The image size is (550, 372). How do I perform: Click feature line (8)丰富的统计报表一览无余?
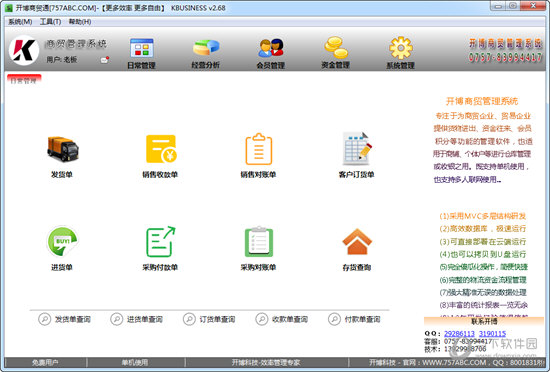[483, 305]
